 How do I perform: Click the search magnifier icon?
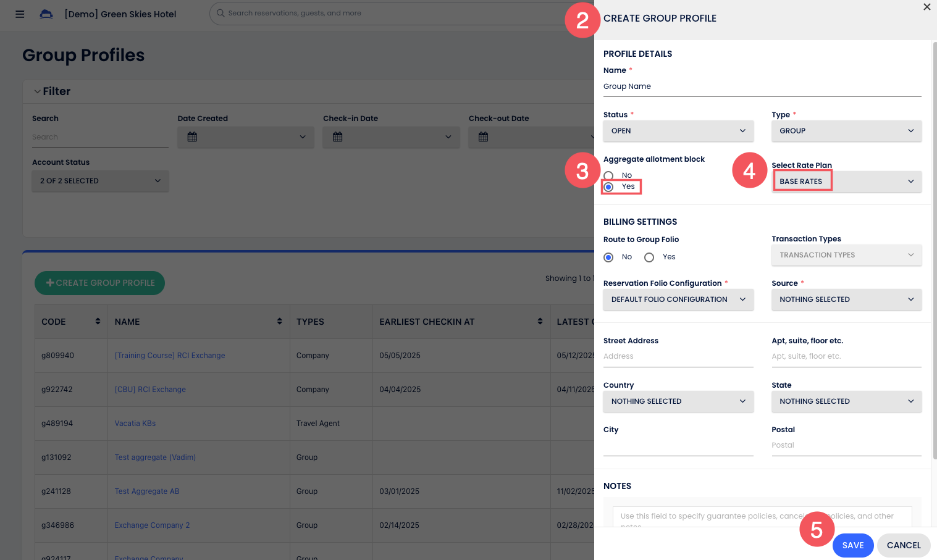point(221,13)
